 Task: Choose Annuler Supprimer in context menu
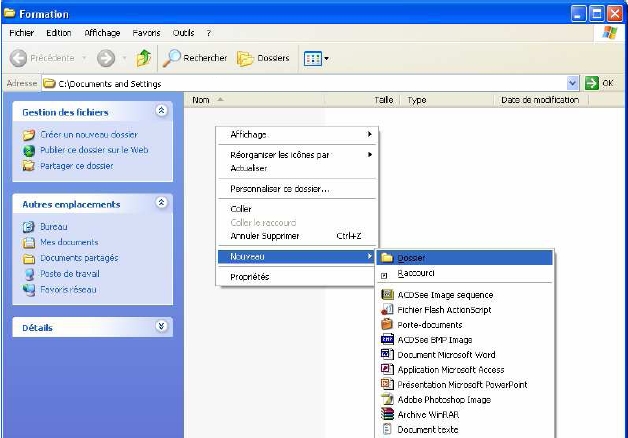pos(297,236)
